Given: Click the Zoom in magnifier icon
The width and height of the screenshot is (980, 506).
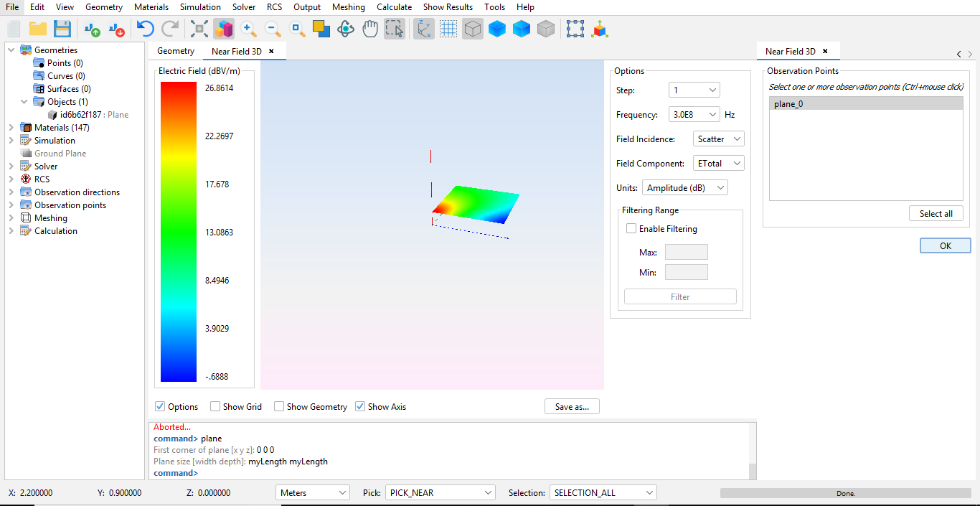Looking at the screenshot, I should tap(249, 29).
